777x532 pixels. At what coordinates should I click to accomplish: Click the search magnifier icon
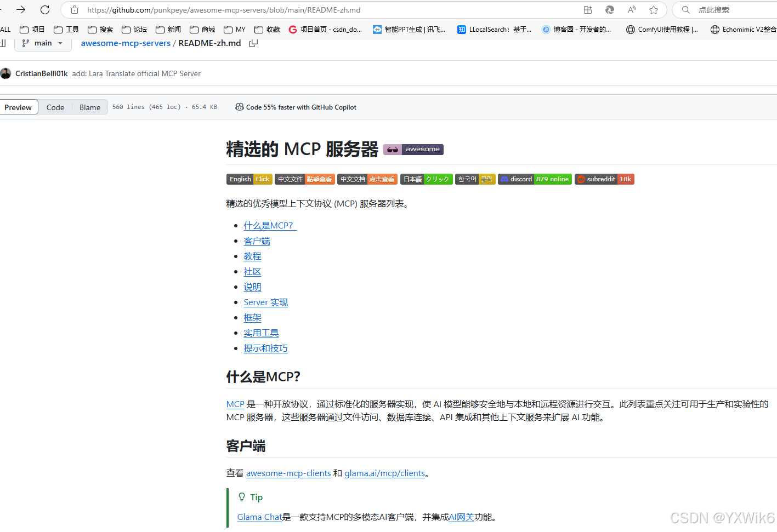click(685, 10)
